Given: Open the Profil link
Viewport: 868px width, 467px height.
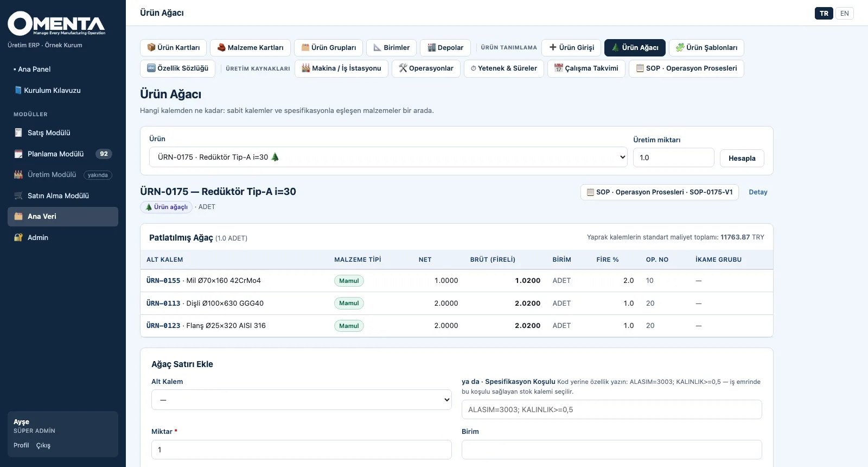Looking at the screenshot, I should 21,445.
